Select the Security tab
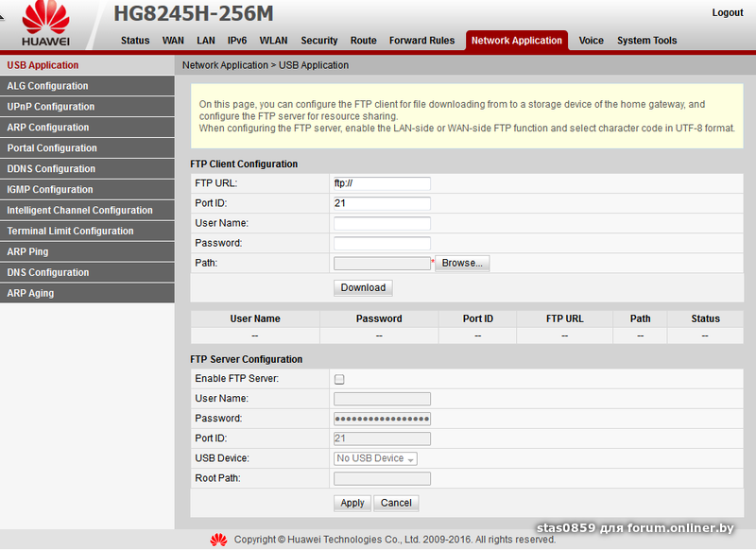Image resolution: width=756 pixels, height=550 pixels. (318, 41)
